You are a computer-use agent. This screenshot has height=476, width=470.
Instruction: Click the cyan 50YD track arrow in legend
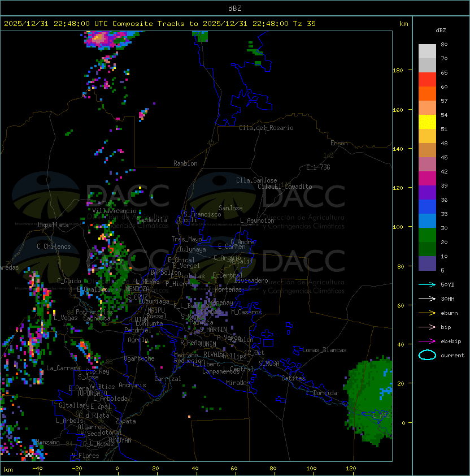(427, 284)
